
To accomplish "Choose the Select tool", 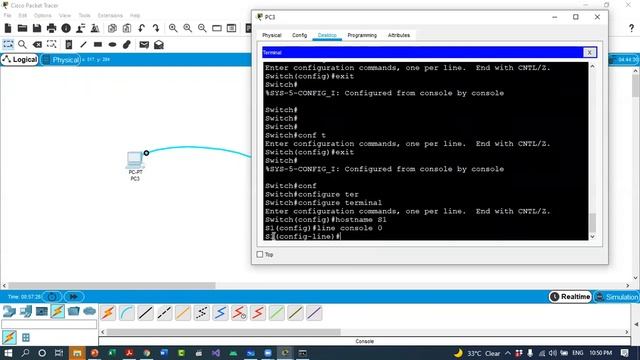I will [8, 44].
